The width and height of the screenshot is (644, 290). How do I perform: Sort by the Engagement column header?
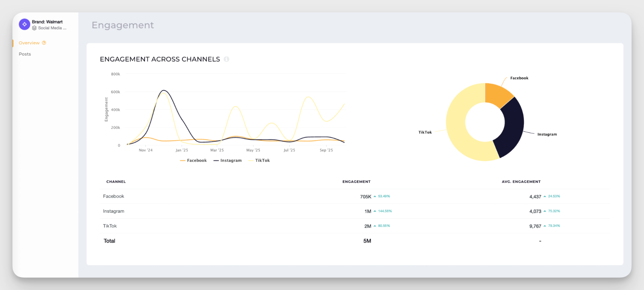click(x=356, y=182)
